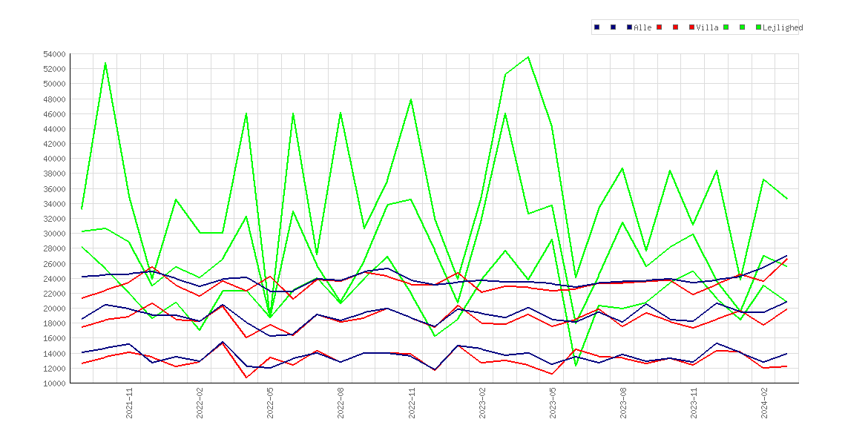Click the red swatch beside the Villa label
Viewport: 868px width, 445px height.
(692, 27)
